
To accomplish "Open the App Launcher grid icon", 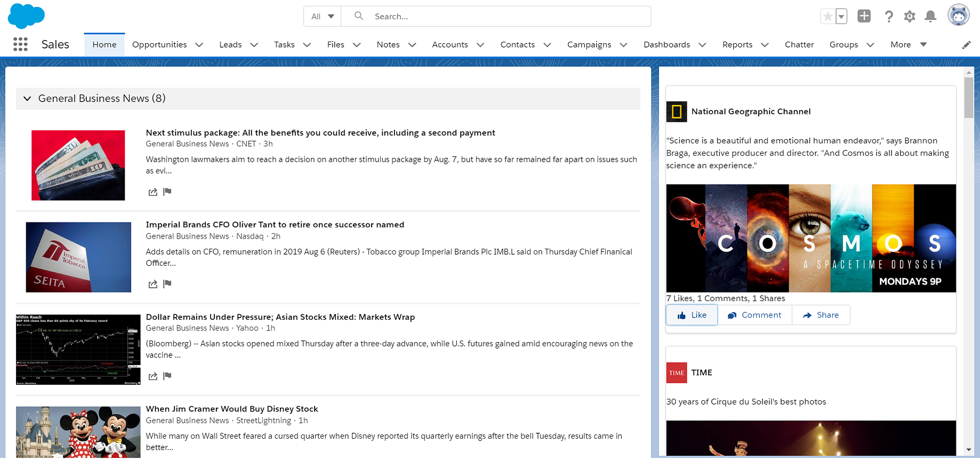I will [x=20, y=44].
